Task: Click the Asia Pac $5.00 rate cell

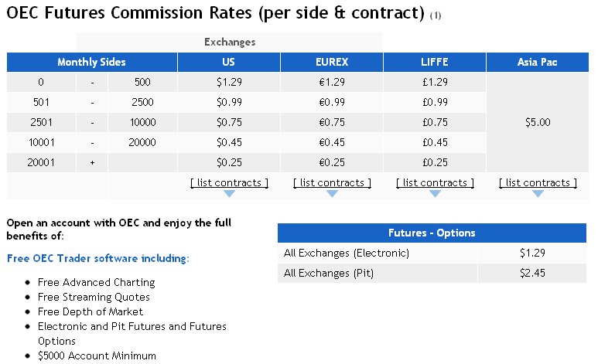Action: [x=538, y=122]
